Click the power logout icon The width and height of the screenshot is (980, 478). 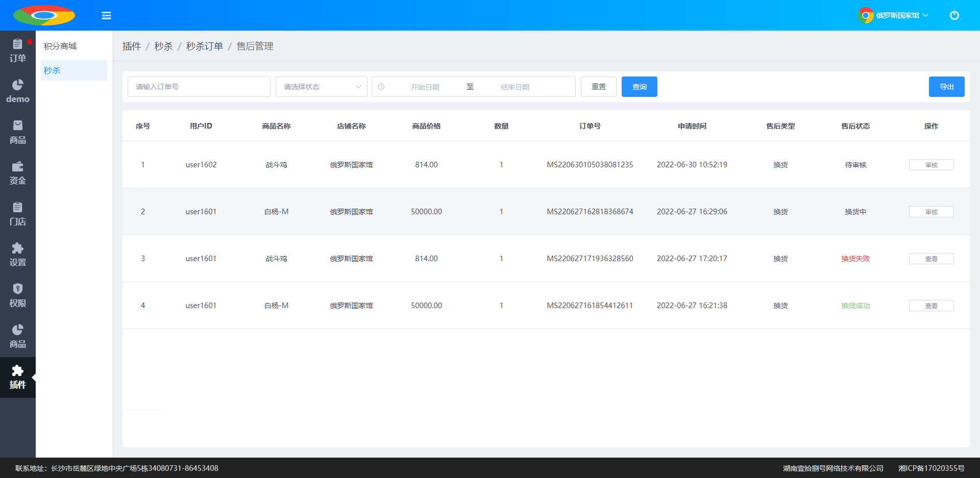pos(954,15)
